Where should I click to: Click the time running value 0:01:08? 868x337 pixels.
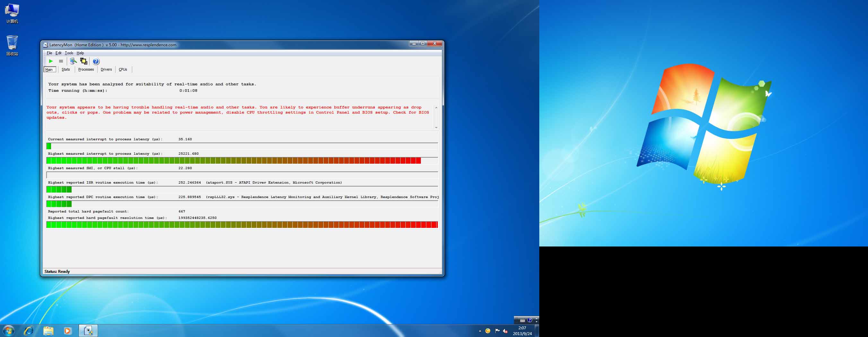coord(188,91)
